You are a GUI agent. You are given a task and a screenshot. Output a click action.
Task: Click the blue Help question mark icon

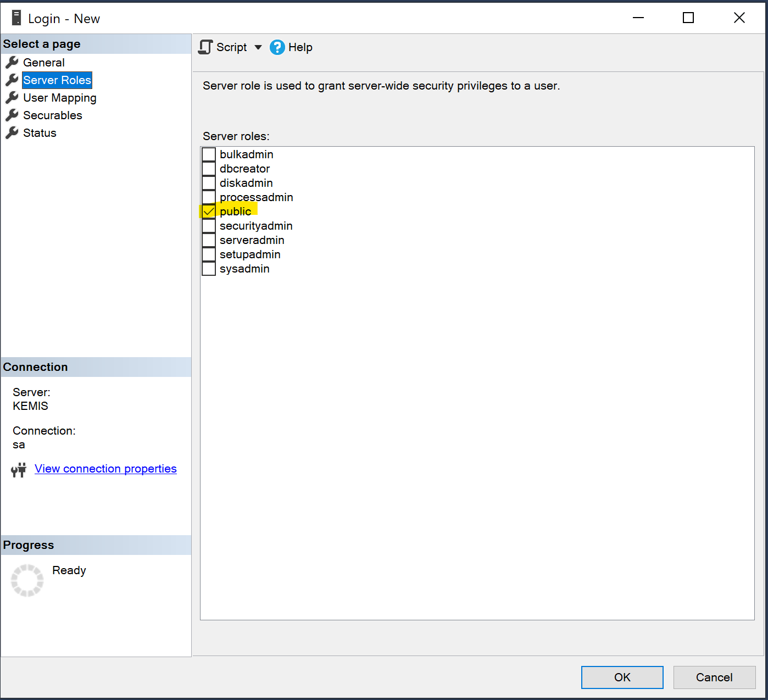tap(277, 47)
